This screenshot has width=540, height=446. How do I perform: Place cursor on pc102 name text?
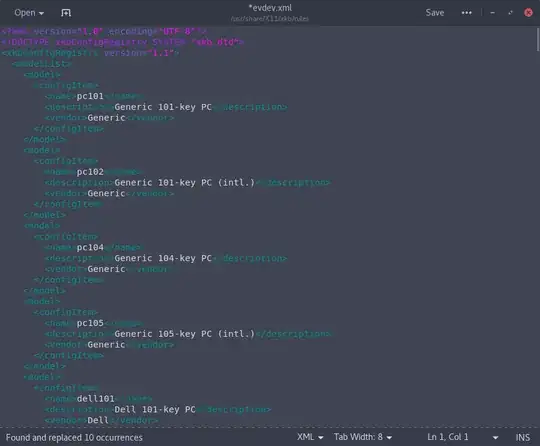pos(90,172)
